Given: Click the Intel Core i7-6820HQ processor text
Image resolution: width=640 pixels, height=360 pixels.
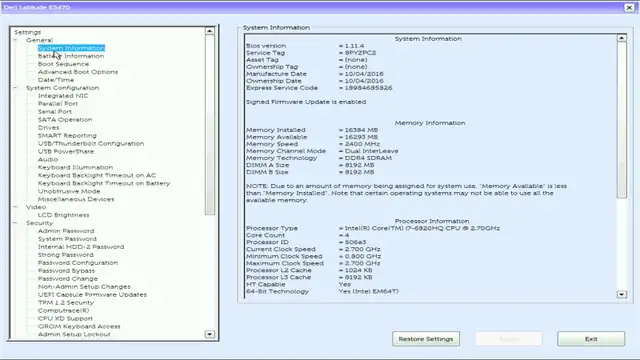Looking at the screenshot, I should [x=422, y=228].
